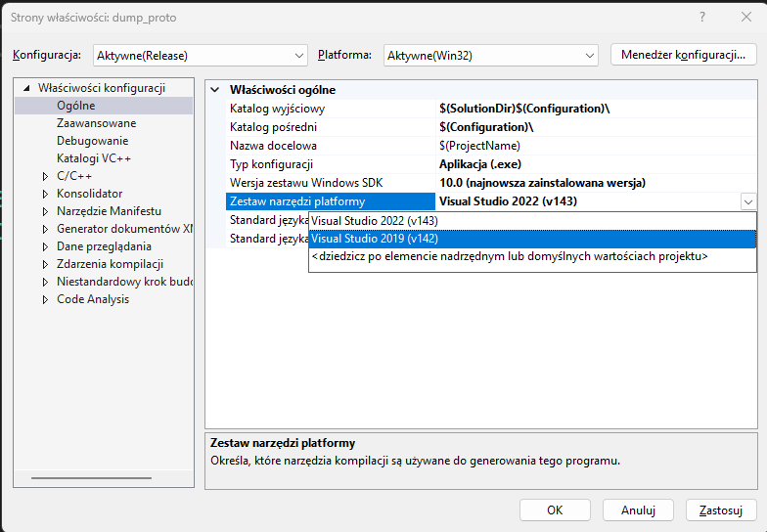Open the Konfiguracja dropdown

point(201,56)
